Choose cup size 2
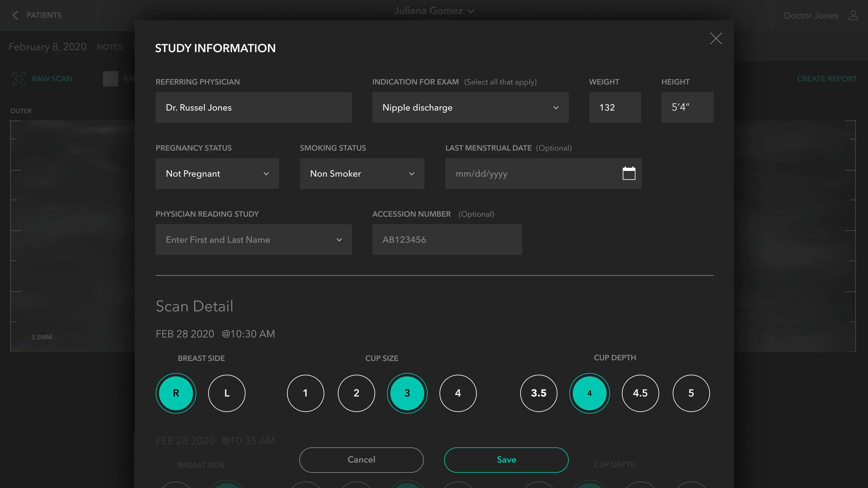 click(356, 393)
